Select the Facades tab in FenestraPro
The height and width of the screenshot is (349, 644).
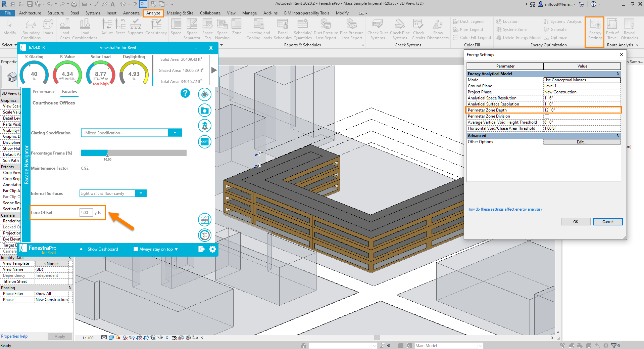[x=69, y=92]
